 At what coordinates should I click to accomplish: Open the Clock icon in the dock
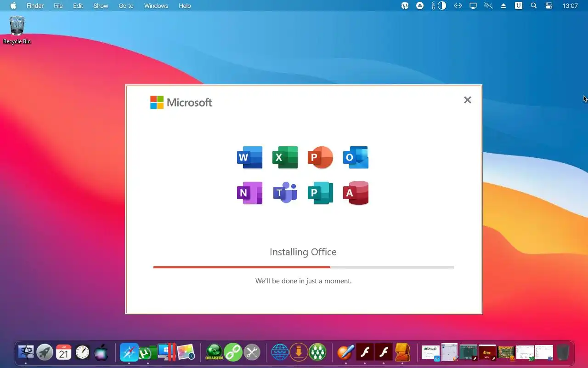tap(83, 352)
